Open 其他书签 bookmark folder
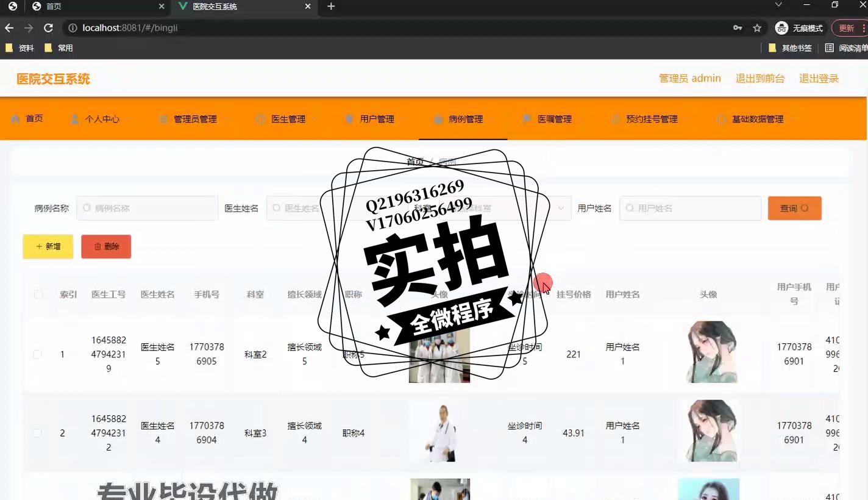The image size is (868, 500). point(790,48)
